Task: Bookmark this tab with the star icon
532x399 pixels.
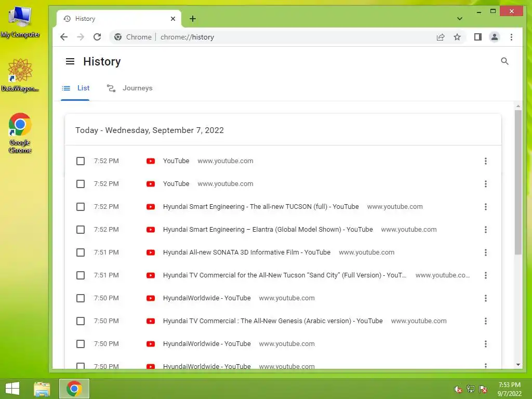Action: 457,37
